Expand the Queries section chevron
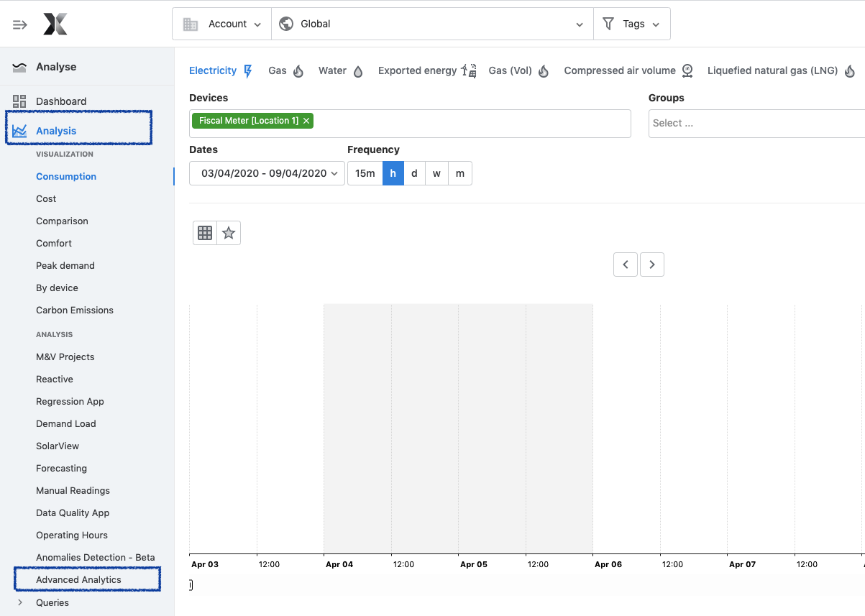Screen dimensions: 865x616 (x=20, y=602)
